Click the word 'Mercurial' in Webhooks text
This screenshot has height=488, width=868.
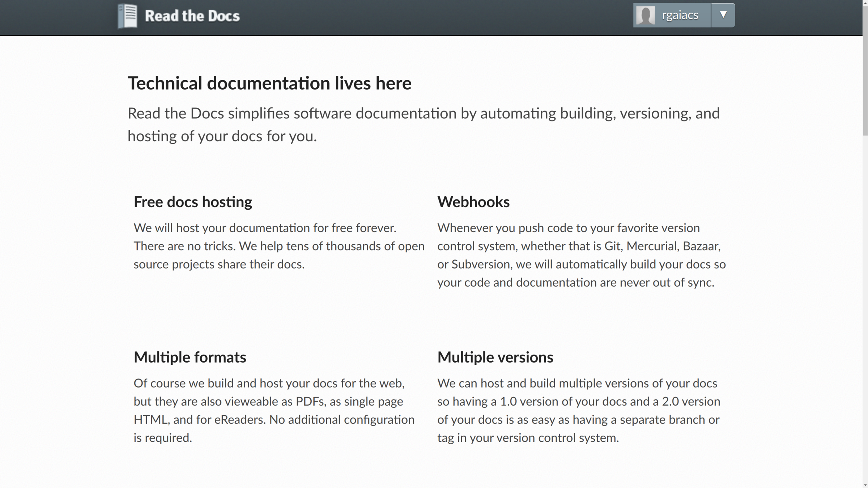(652, 246)
